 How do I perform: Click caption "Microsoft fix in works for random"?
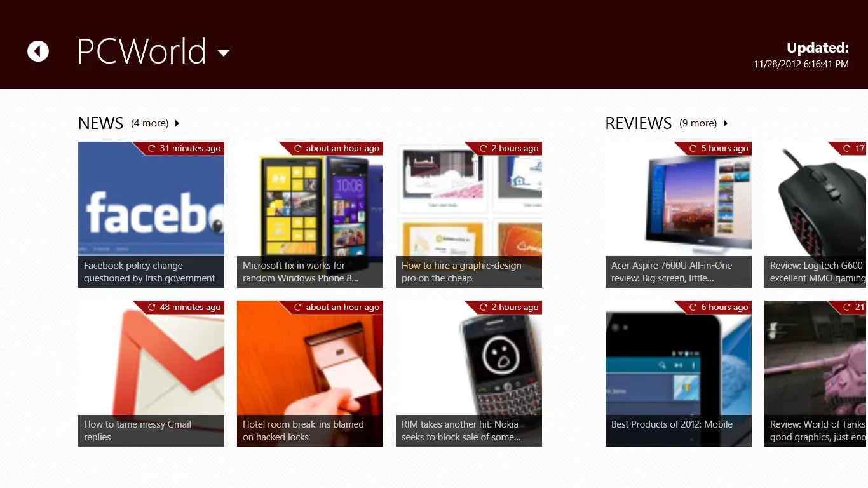[x=301, y=272]
